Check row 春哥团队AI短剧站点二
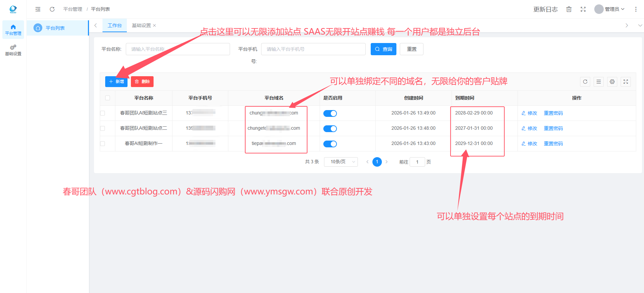The image size is (644, 293). coord(102,128)
